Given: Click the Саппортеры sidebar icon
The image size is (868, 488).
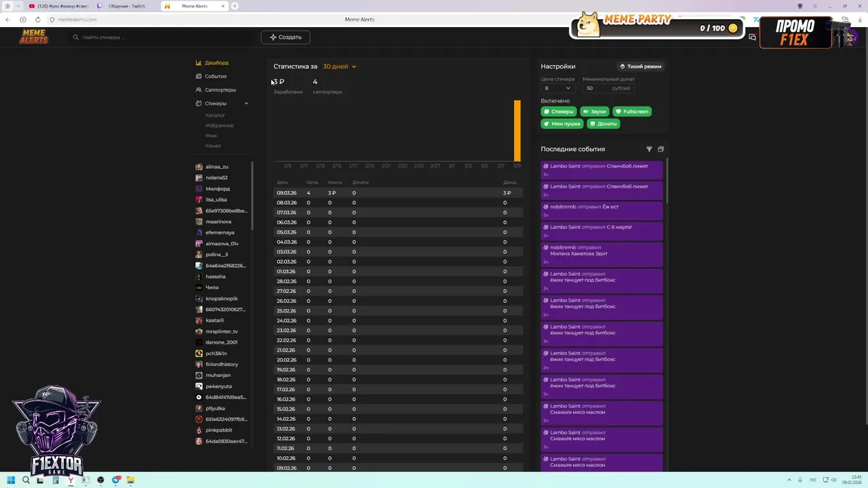Looking at the screenshot, I should 199,89.
